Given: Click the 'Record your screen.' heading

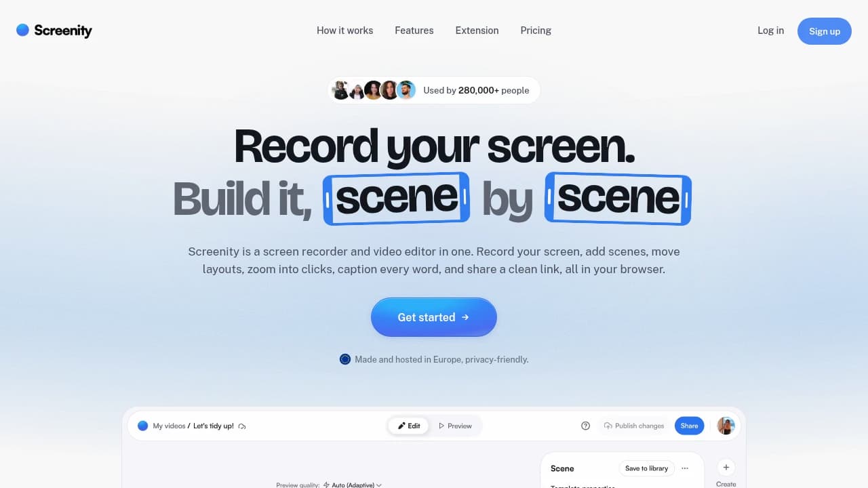Looking at the screenshot, I should click(434, 146).
